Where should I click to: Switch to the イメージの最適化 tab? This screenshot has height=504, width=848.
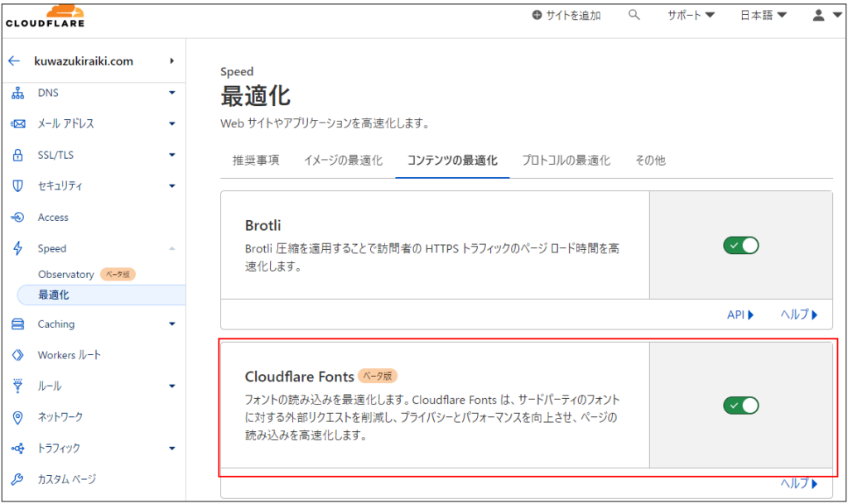[343, 161]
